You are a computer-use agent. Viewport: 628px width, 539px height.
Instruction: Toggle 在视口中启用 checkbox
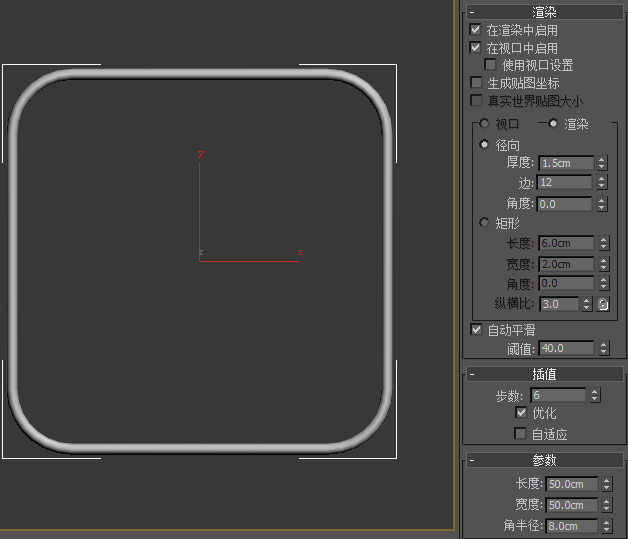[475, 48]
